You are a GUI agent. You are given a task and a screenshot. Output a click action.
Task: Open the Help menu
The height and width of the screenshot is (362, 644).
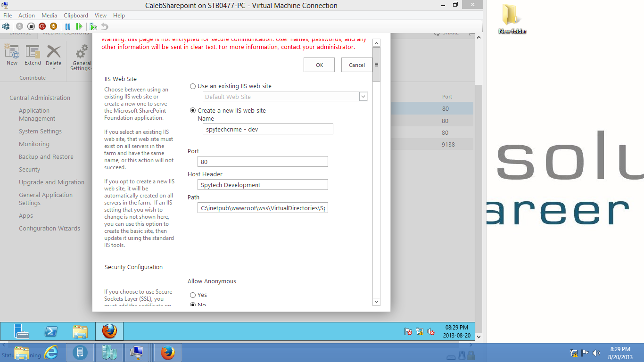click(119, 16)
